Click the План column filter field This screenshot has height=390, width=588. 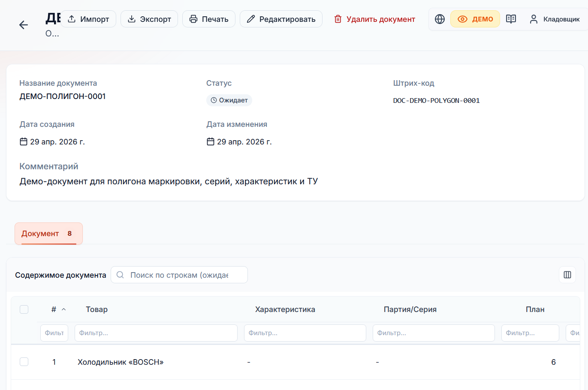(530, 333)
